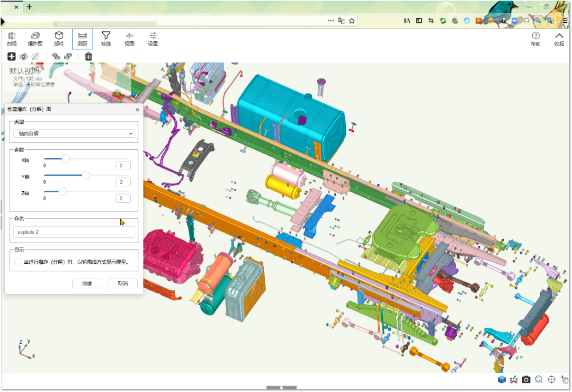This screenshot has height=392, width=572.
Task: Click the 取消 cancel button
Action: [x=123, y=283]
